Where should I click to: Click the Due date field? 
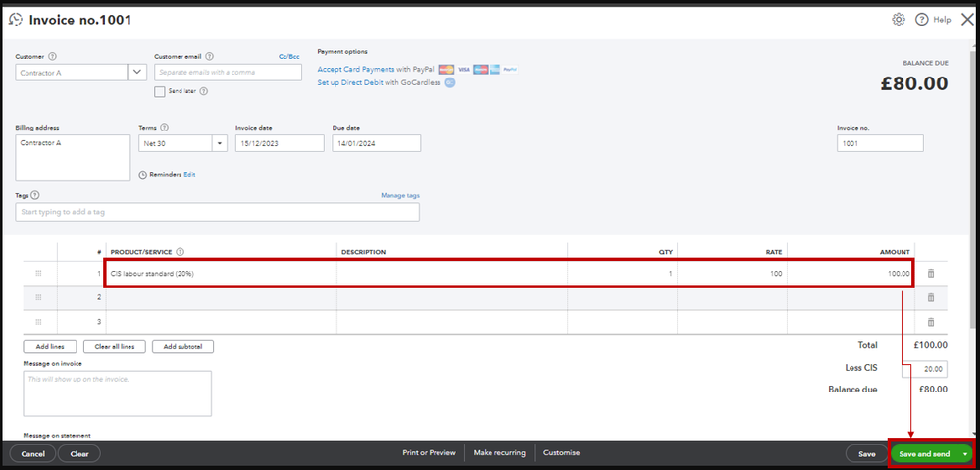coord(377,143)
